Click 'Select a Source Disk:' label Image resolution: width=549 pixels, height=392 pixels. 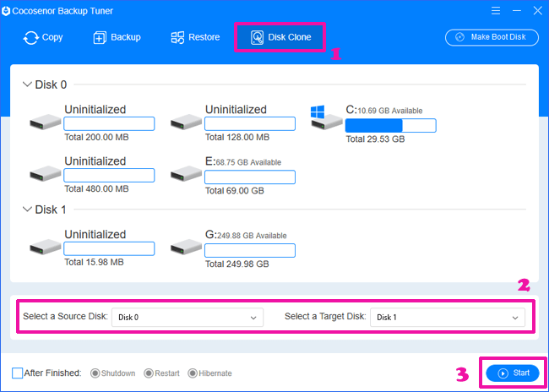(66, 316)
